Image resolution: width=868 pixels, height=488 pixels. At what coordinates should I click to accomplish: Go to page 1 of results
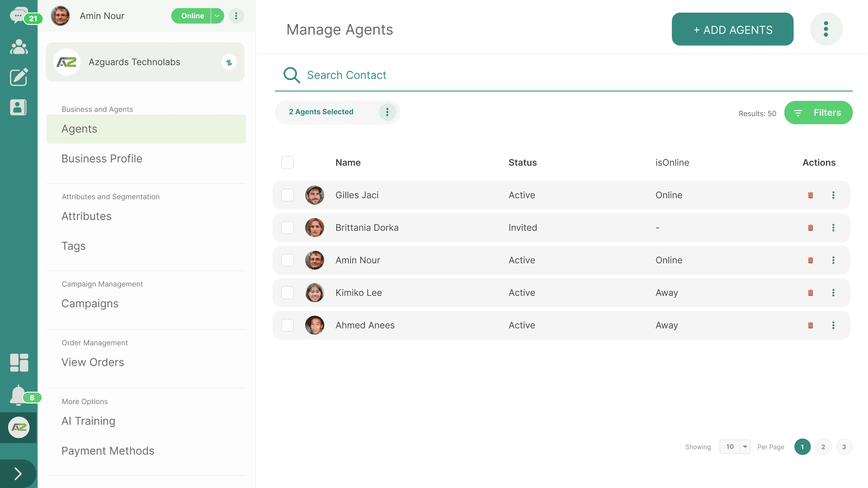(x=802, y=447)
